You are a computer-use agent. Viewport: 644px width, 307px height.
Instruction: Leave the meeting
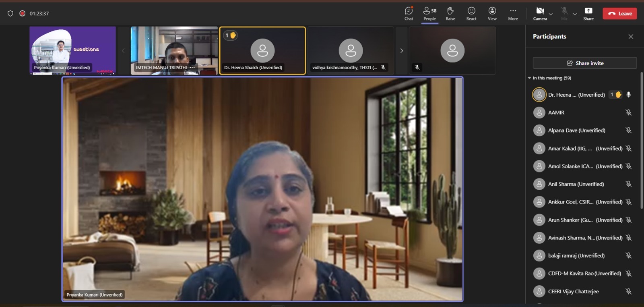(619, 13)
